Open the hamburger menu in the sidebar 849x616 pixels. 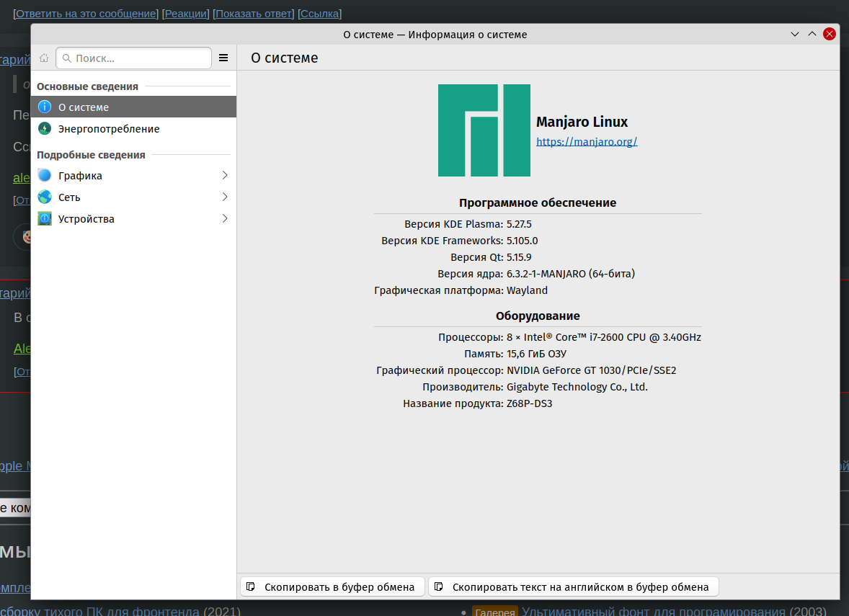pyautogui.click(x=223, y=58)
